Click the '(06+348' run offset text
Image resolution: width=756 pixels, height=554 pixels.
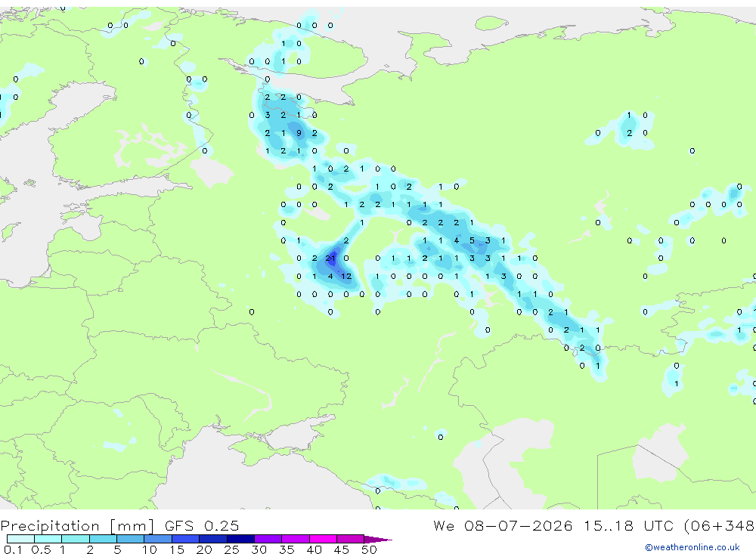719,526
